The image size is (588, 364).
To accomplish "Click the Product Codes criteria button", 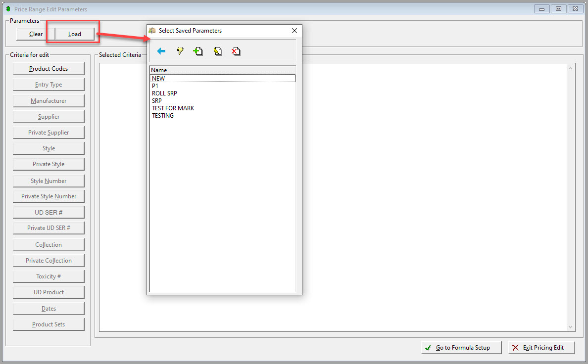I will pos(49,69).
